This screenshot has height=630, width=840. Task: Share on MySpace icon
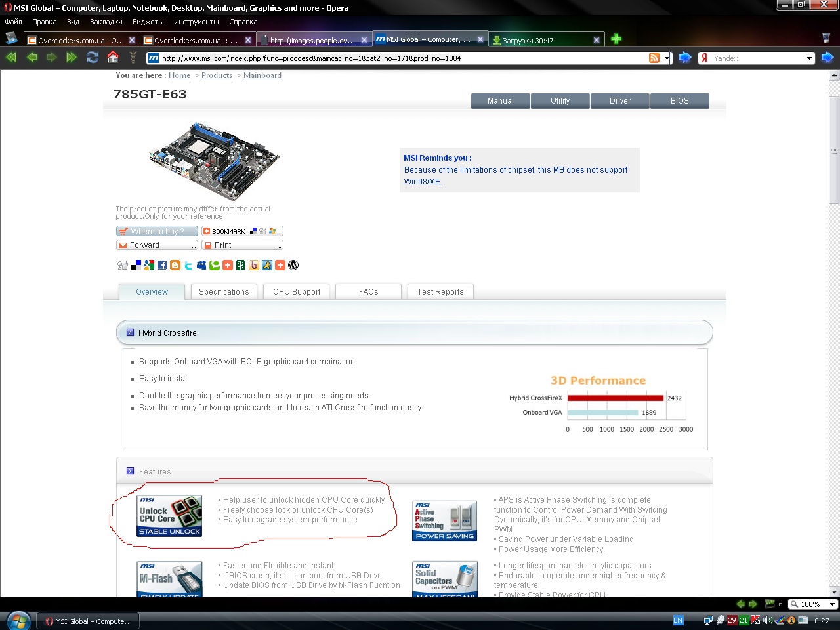click(201, 265)
